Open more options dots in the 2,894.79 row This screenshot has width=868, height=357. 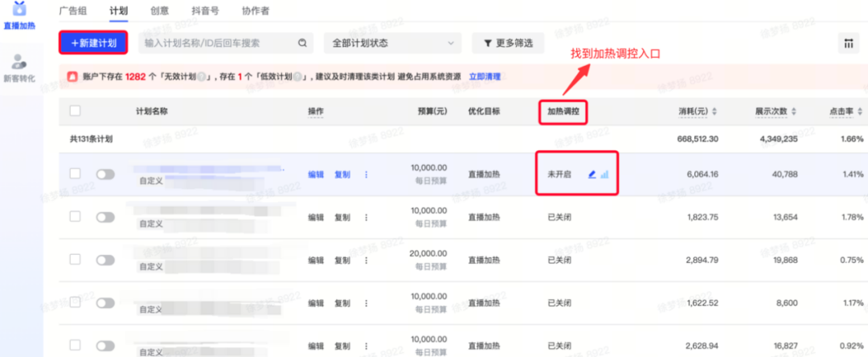point(366,261)
